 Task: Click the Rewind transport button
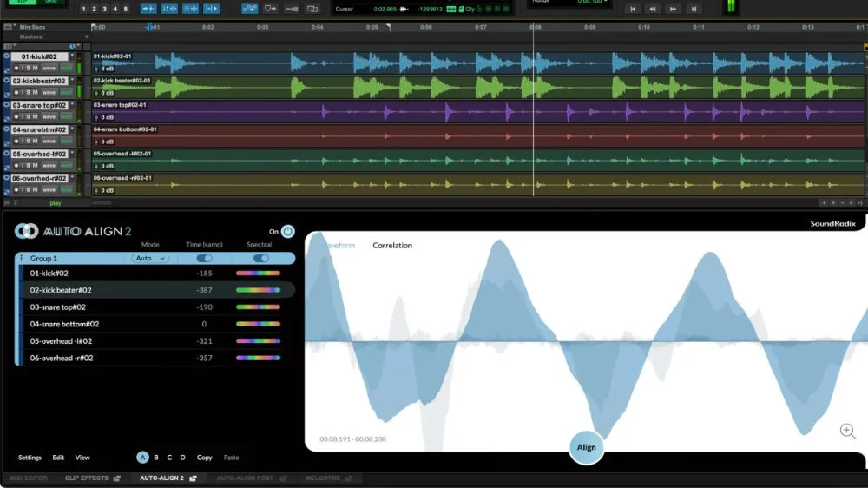click(x=653, y=9)
